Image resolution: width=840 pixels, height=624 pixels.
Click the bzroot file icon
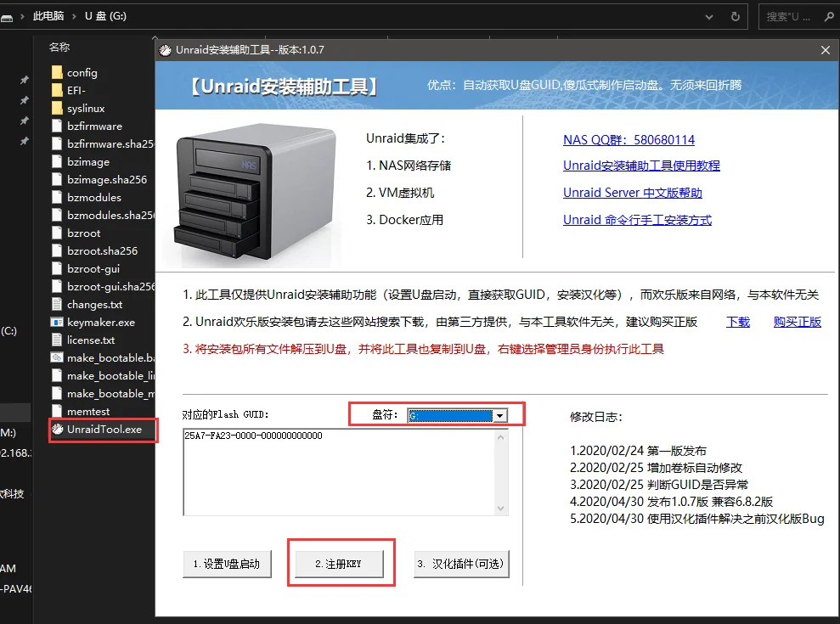coord(57,233)
